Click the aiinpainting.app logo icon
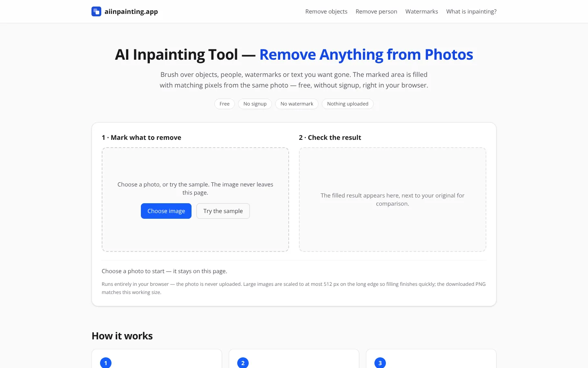Viewport: 588px width, 368px height. click(96, 11)
